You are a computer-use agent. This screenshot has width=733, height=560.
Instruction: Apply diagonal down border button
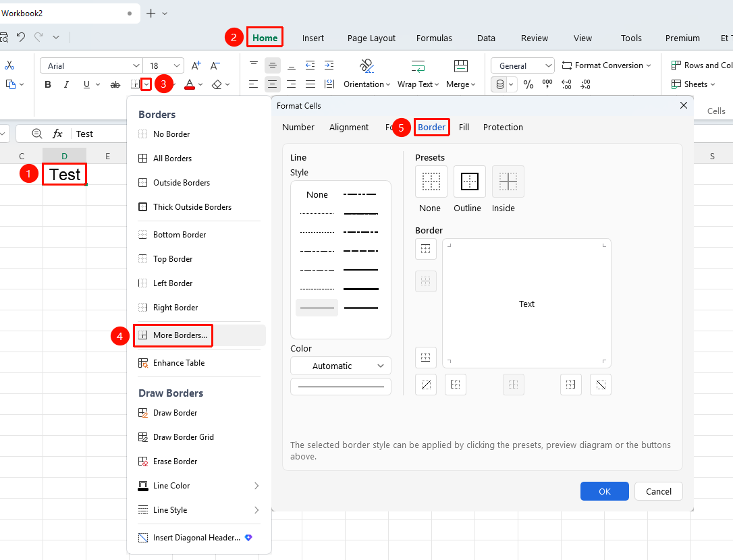[601, 385]
